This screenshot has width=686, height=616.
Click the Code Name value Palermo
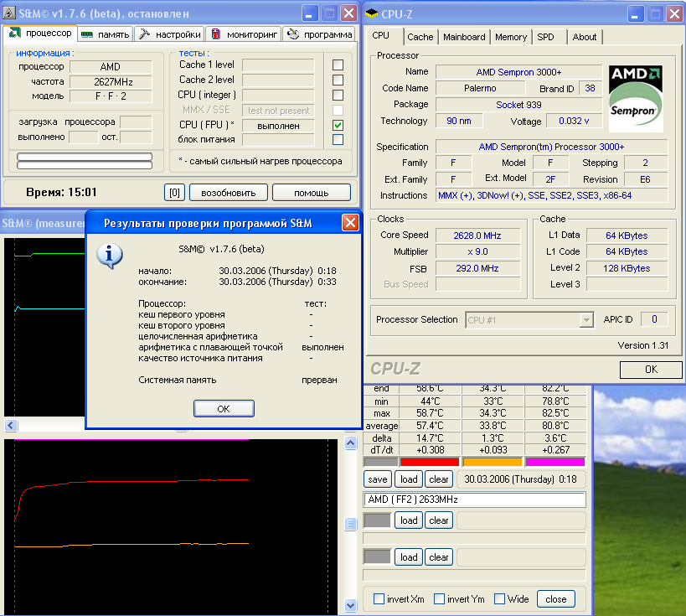tap(480, 88)
